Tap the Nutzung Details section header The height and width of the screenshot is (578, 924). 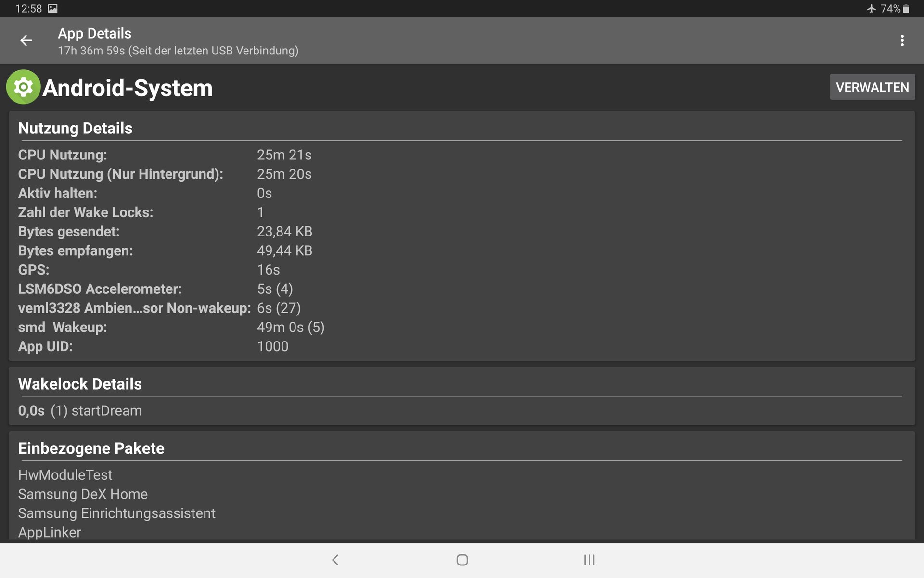75,128
